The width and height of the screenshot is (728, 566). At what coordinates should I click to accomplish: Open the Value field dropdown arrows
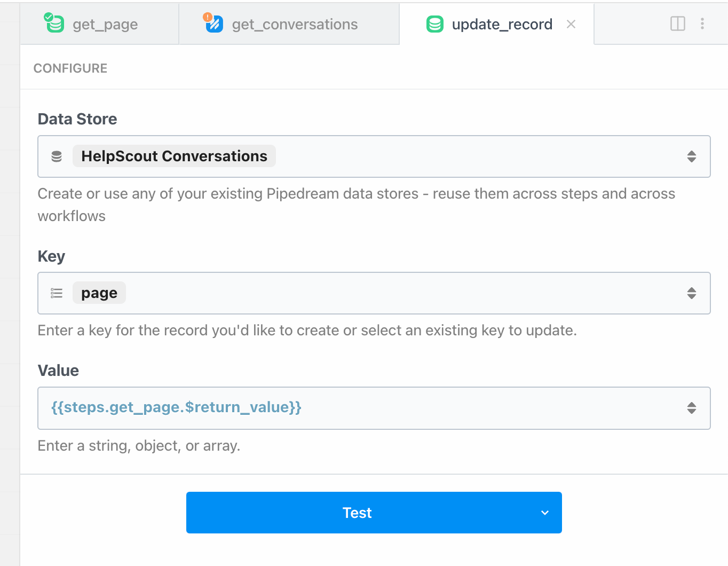(692, 408)
